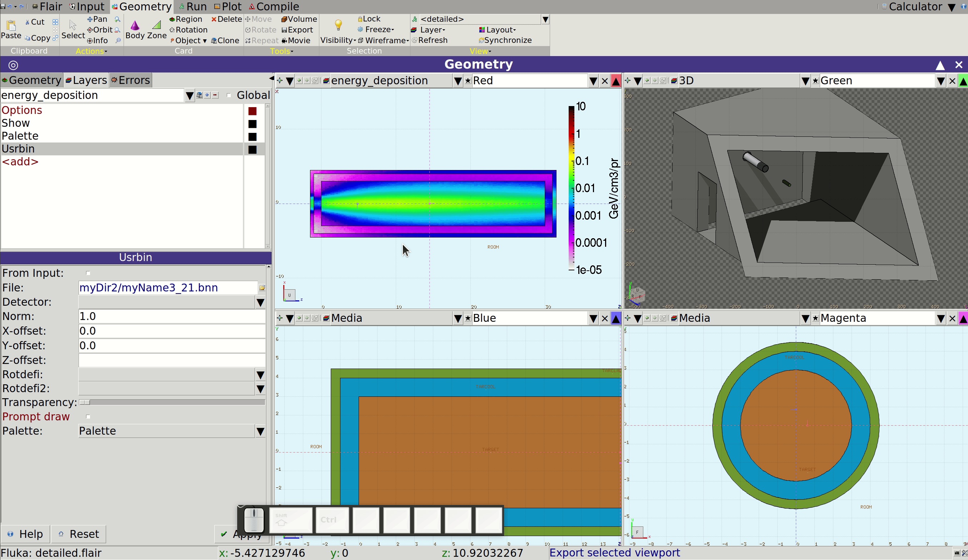The width and height of the screenshot is (968, 560).
Task: Click Export in Tools group
Action: point(297,30)
